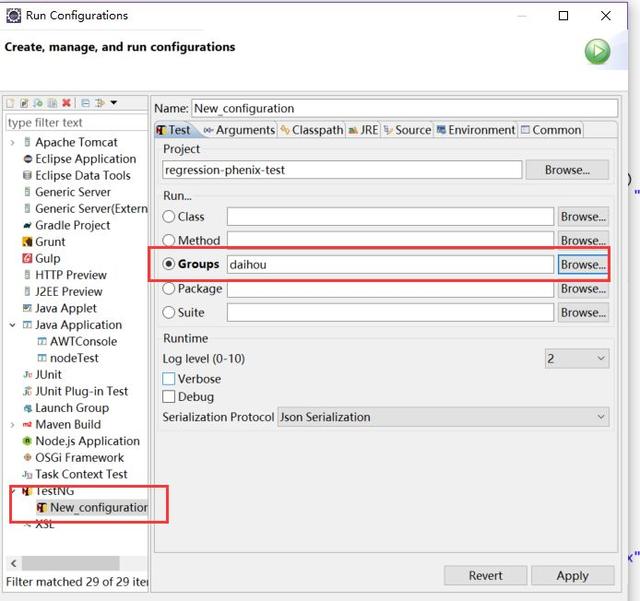The height and width of the screenshot is (601, 640).
Task: Click the Groups field containing daihou
Action: click(390, 265)
